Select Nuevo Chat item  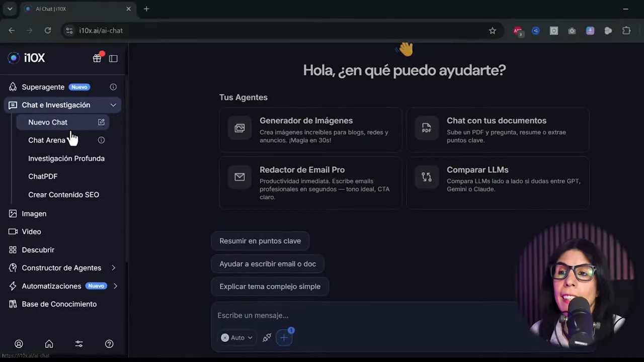tap(62, 122)
